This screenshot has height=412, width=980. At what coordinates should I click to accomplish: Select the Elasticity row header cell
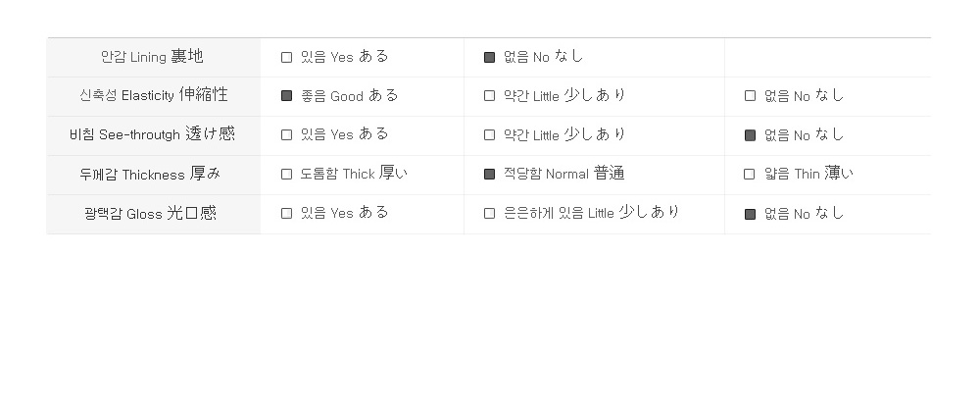153,96
